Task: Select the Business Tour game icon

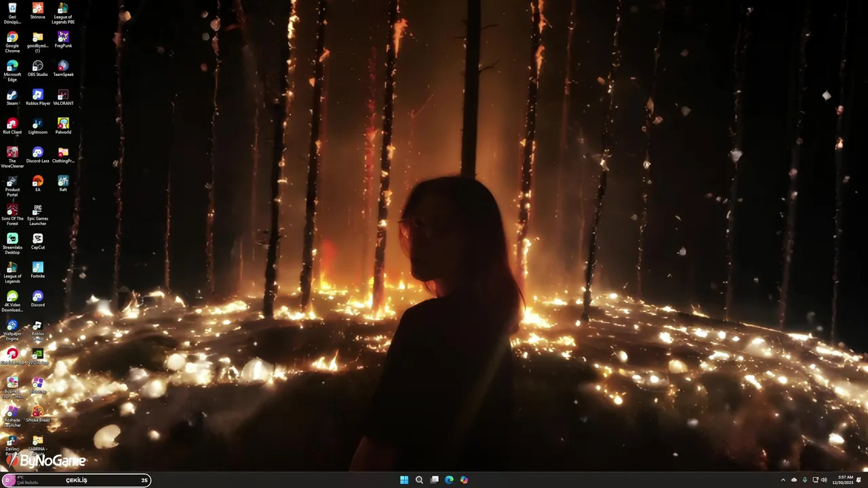Action: pos(12,388)
